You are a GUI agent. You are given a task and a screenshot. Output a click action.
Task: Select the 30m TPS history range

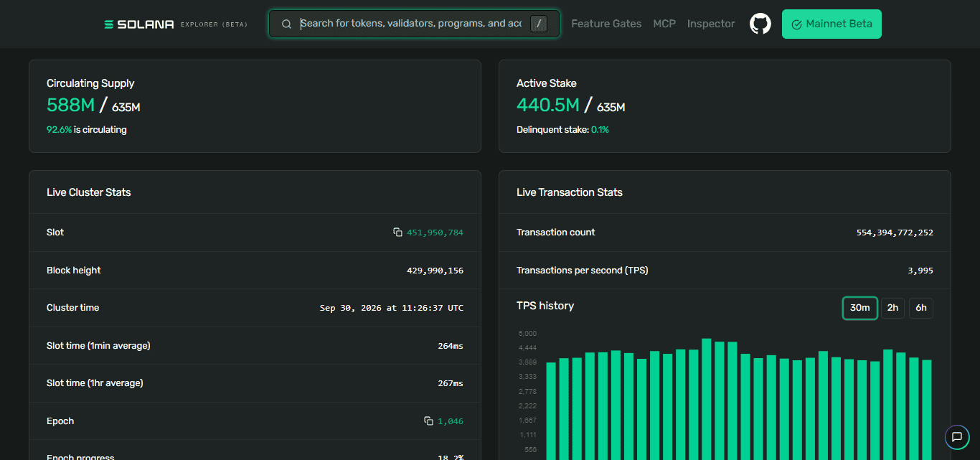[860, 308]
